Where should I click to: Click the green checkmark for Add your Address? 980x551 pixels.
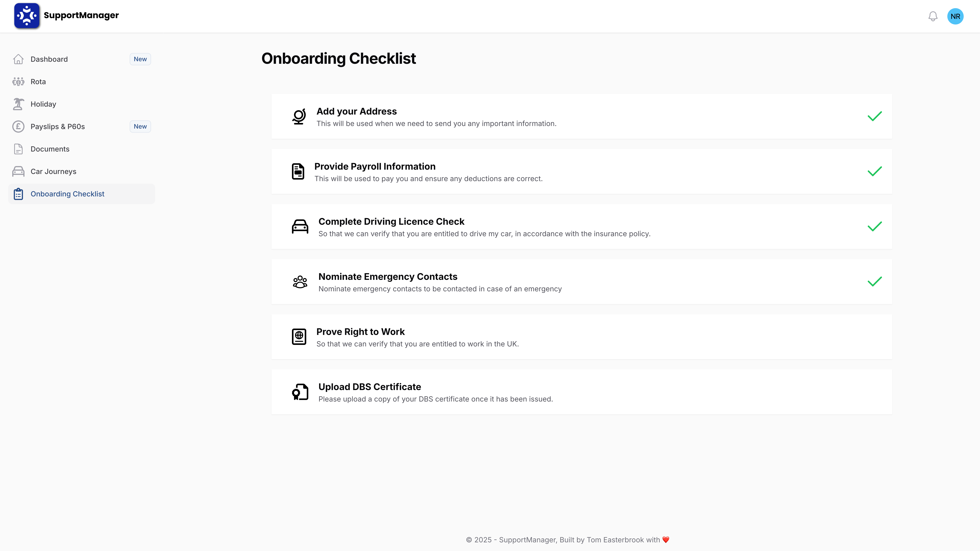click(x=875, y=116)
